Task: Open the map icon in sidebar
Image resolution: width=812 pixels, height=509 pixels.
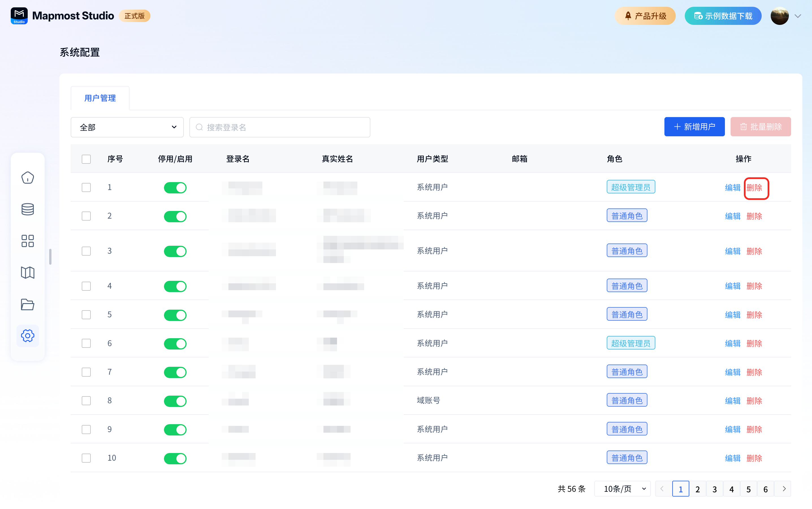Action: coord(28,273)
